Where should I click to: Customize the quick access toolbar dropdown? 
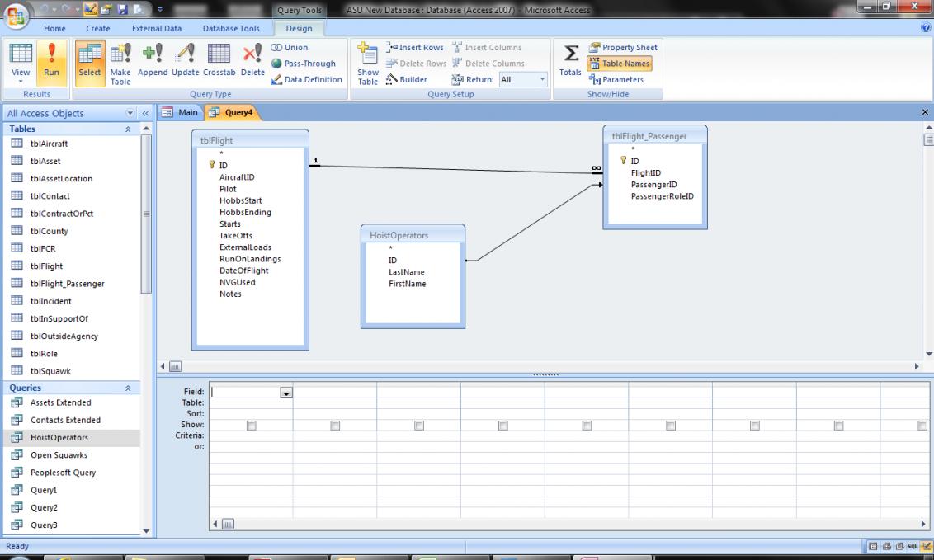click(159, 10)
